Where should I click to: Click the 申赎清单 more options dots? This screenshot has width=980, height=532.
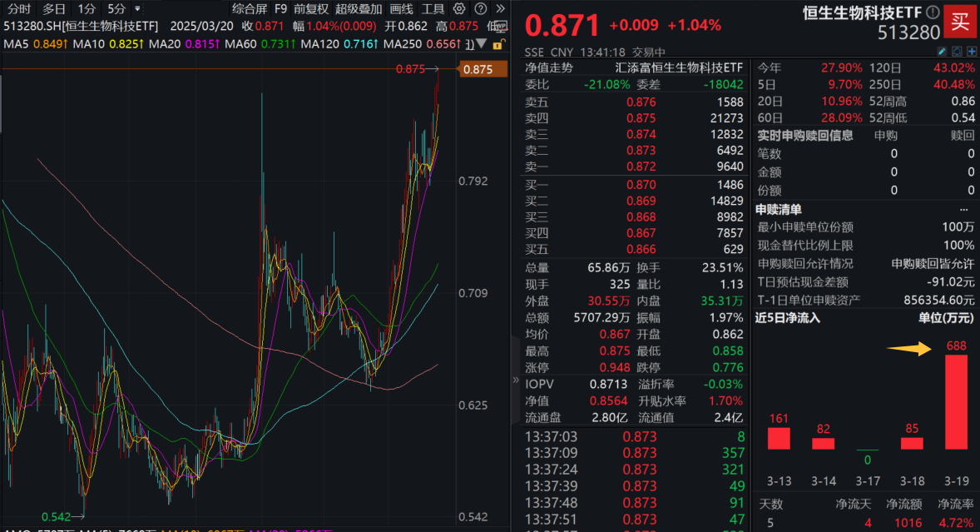[x=963, y=210]
